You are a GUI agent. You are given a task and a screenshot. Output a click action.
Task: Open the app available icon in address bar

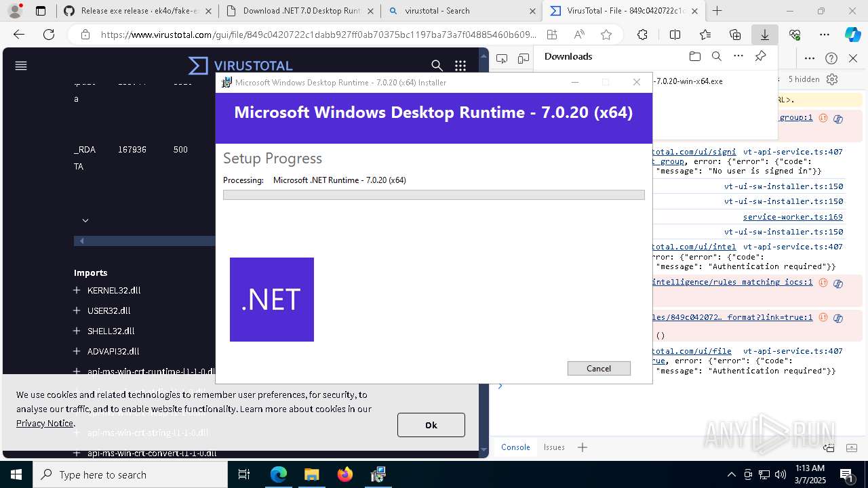tap(552, 35)
